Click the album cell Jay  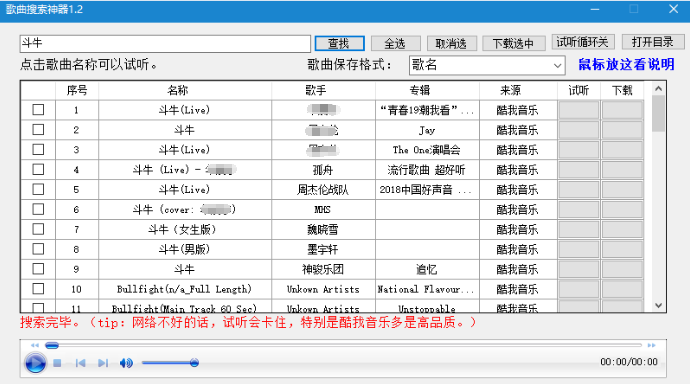point(427,130)
